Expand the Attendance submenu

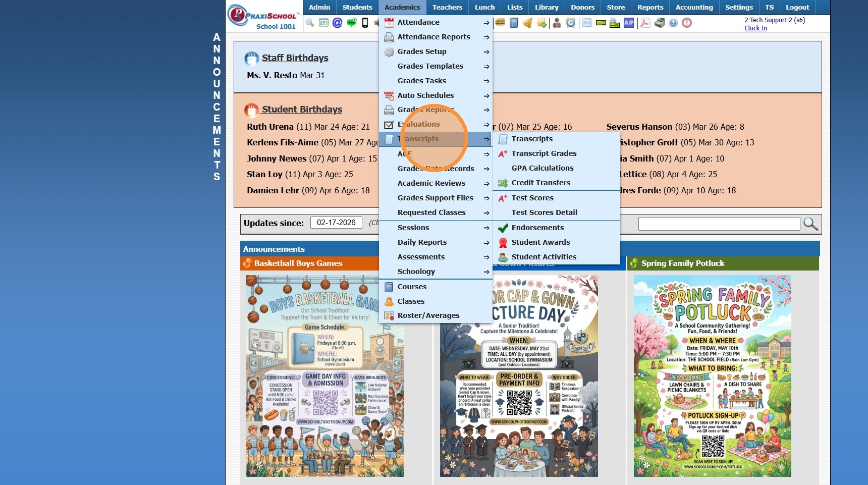tap(436, 22)
